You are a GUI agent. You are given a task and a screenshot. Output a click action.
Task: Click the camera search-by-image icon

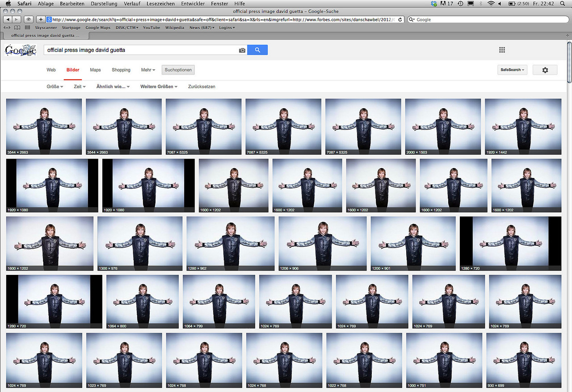click(x=242, y=51)
